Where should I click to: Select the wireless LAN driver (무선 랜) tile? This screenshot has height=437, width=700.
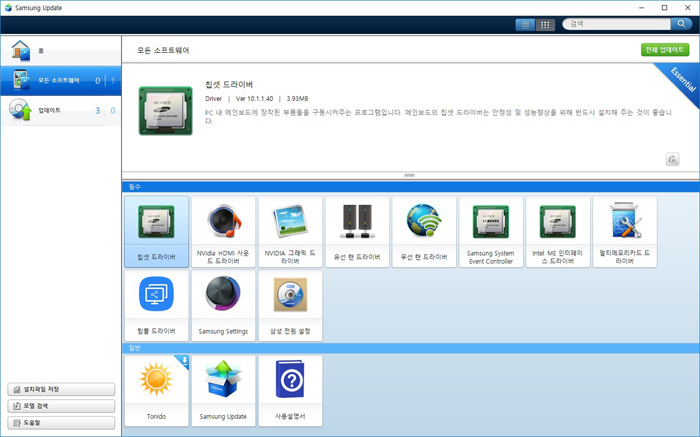pyautogui.click(x=424, y=232)
